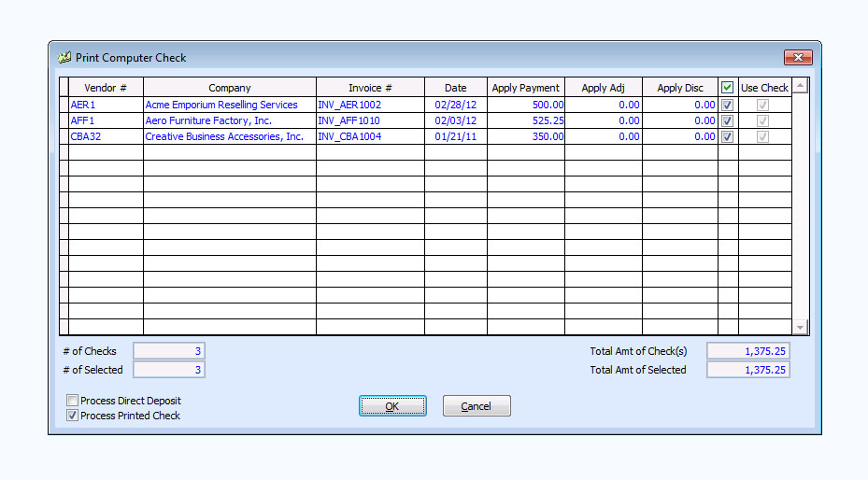The image size is (868, 480).
Task: Click the # of Checks field
Action: click(x=169, y=351)
